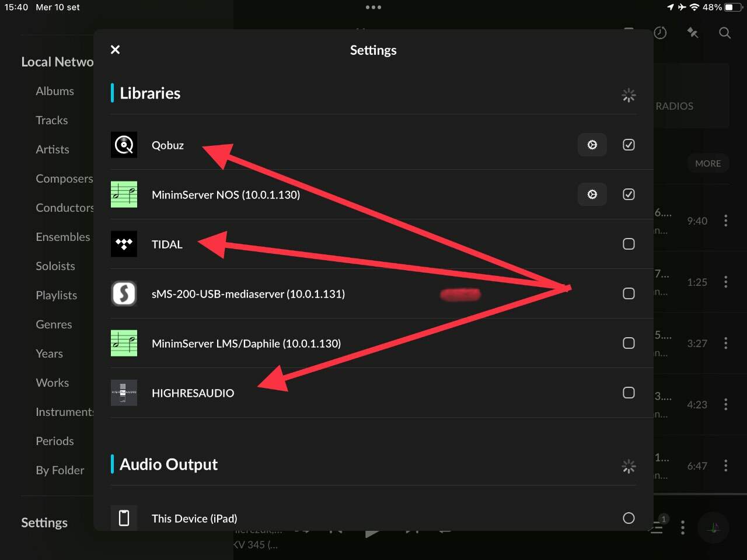
Task: Uncheck the MinimServer NOS library checkbox
Action: pyautogui.click(x=629, y=194)
